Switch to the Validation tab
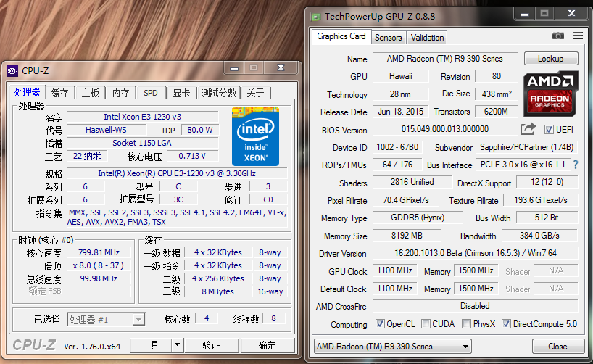Screen dimensions: 593x364 (x=428, y=38)
